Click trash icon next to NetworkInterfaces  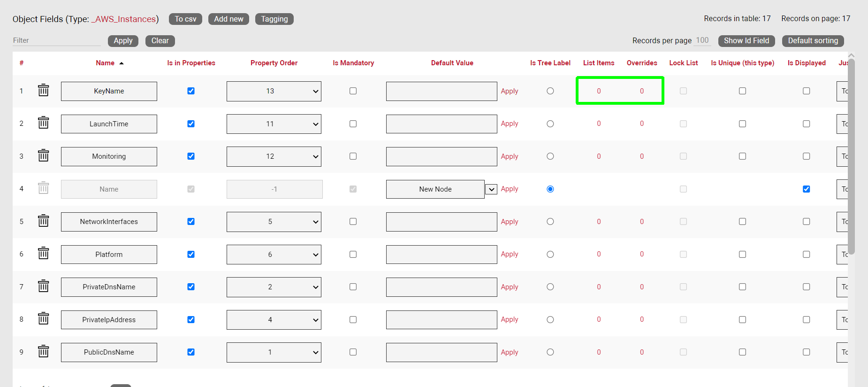pyautogui.click(x=43, y=221)
